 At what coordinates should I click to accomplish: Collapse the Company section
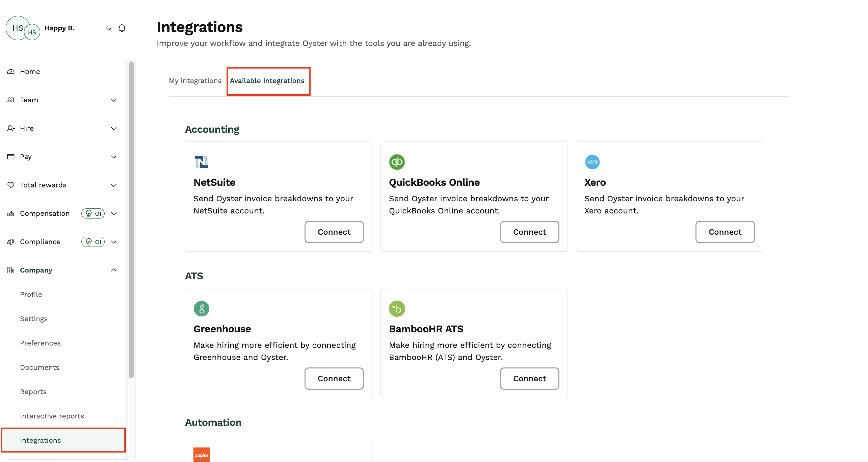click(114, 270)
